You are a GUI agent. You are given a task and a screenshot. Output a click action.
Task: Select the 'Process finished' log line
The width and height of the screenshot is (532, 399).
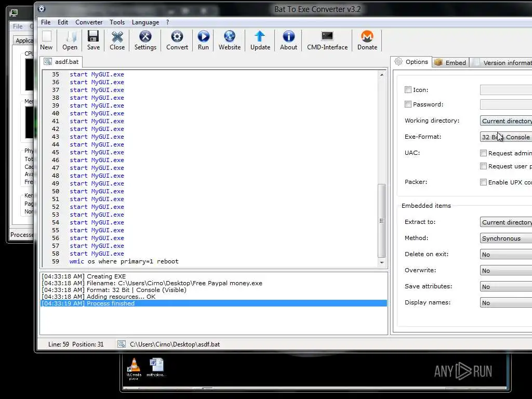(214, 303)
